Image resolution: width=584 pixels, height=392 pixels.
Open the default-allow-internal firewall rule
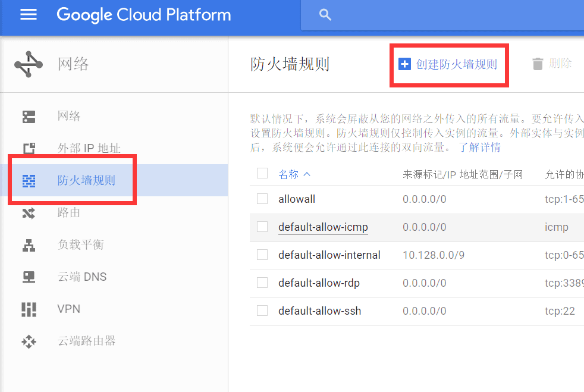329,255
